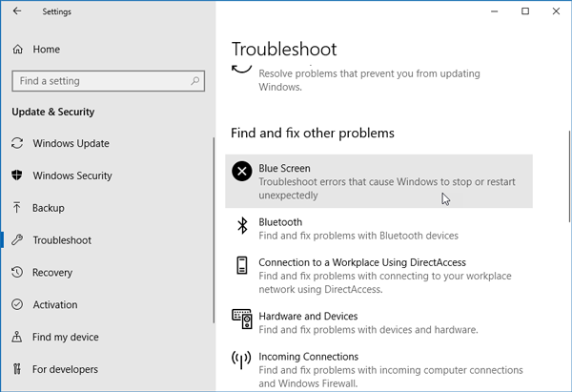Click the main content vertical scrollbar
The width and height of the screenshot is (572, 392).
(569, 175)
